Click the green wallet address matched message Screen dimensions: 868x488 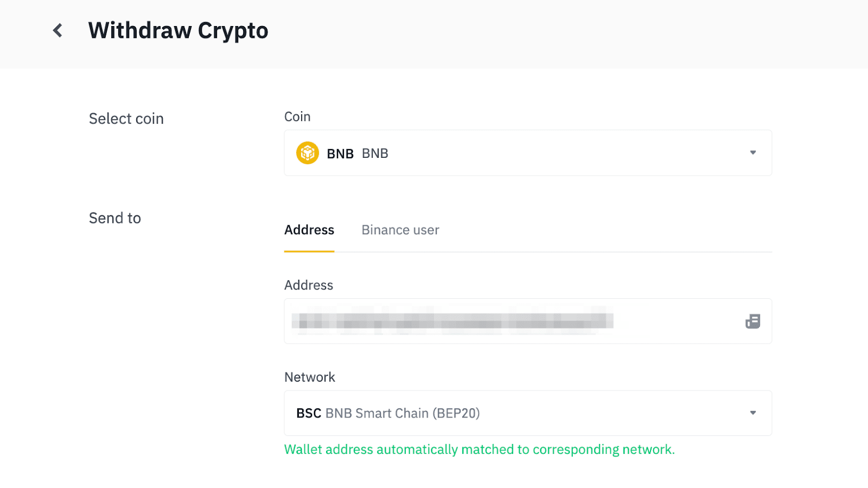coord(480,450)
